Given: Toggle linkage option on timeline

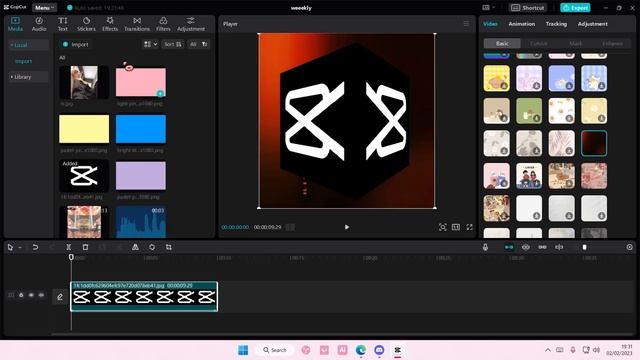Looking at the screenshot, I should pos(542,247).
